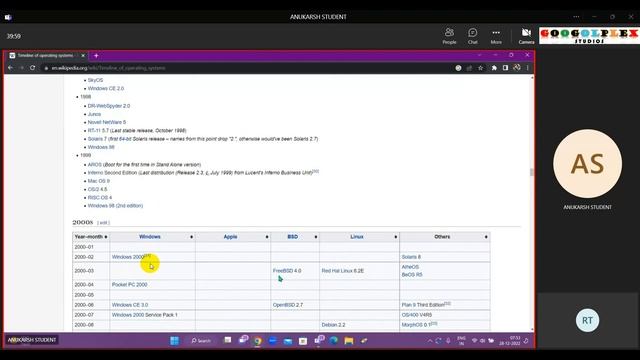640x360 pixels.
Task: Select the Timeline of operating systems tab
Action: click(x=45, y=56)
